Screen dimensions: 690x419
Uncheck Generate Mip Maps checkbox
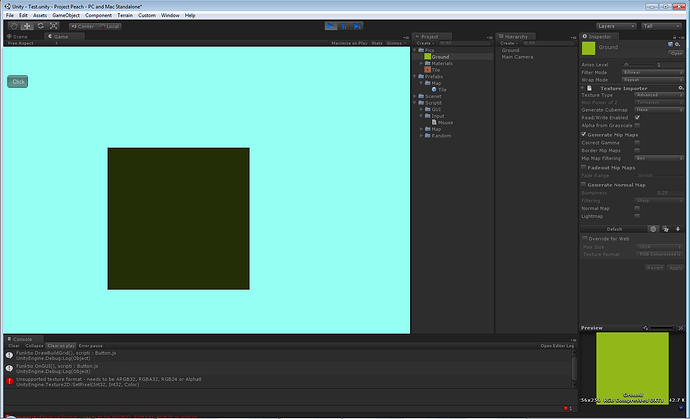pyautogui.click(x=584, y=134)
